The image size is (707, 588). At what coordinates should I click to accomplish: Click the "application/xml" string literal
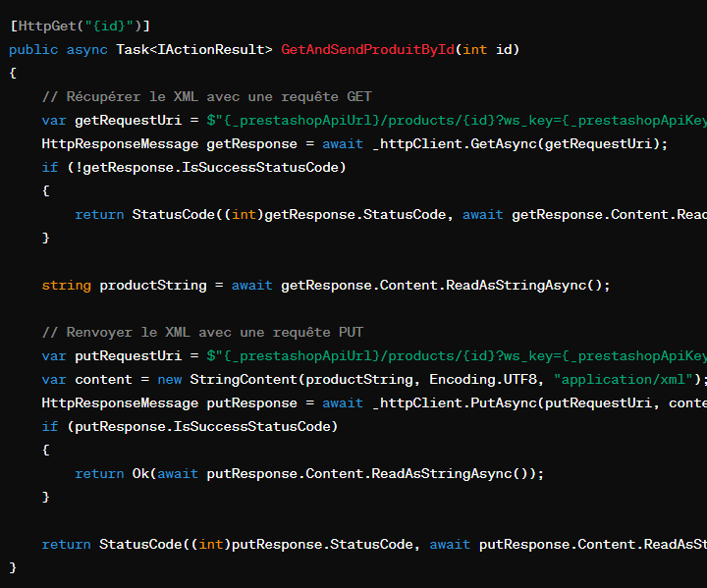tap(624, 380)
